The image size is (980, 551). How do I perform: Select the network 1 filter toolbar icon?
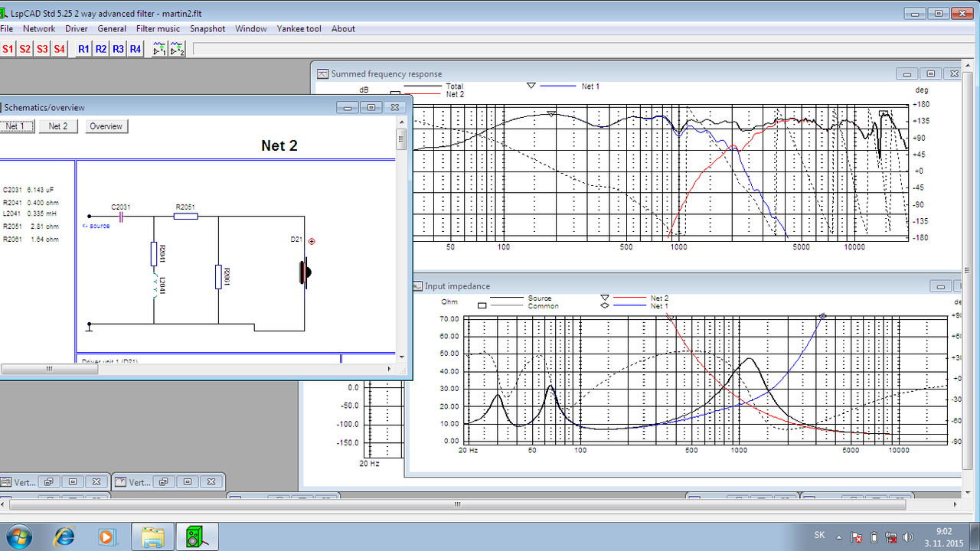click(159, 49)
